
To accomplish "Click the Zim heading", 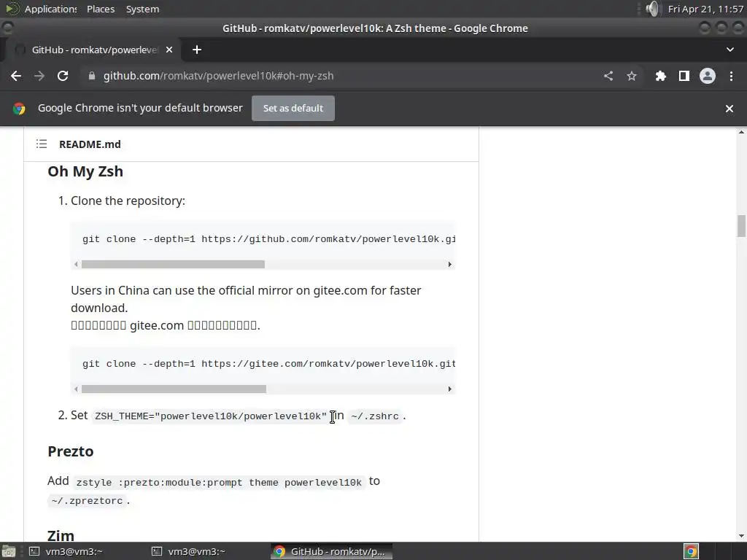I will [x=61, y=536].
